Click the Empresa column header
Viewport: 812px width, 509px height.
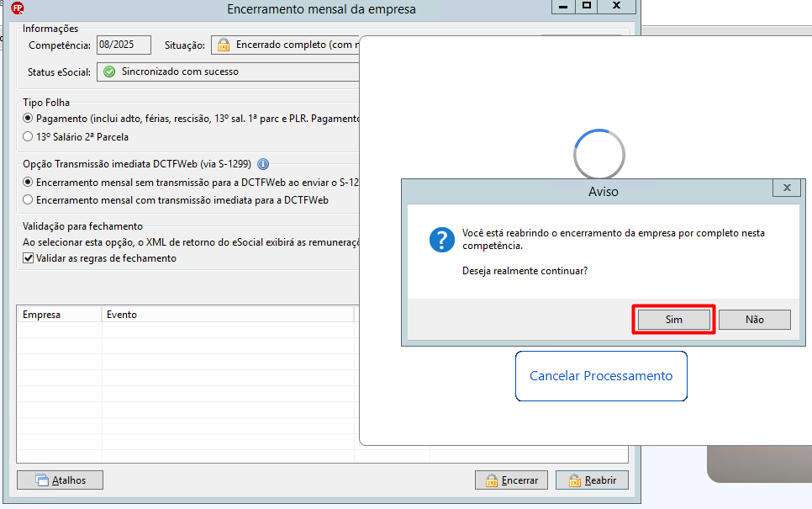pos(60,315)
